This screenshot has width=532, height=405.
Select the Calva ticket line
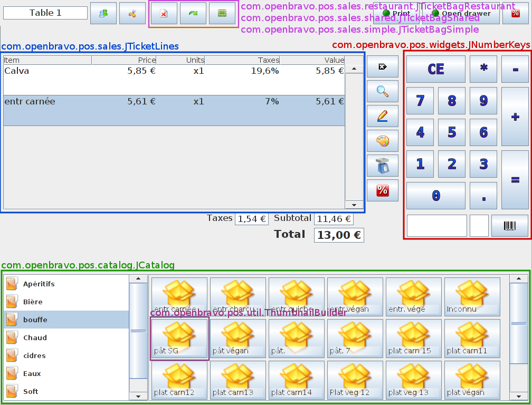click(x=174, y=80)
